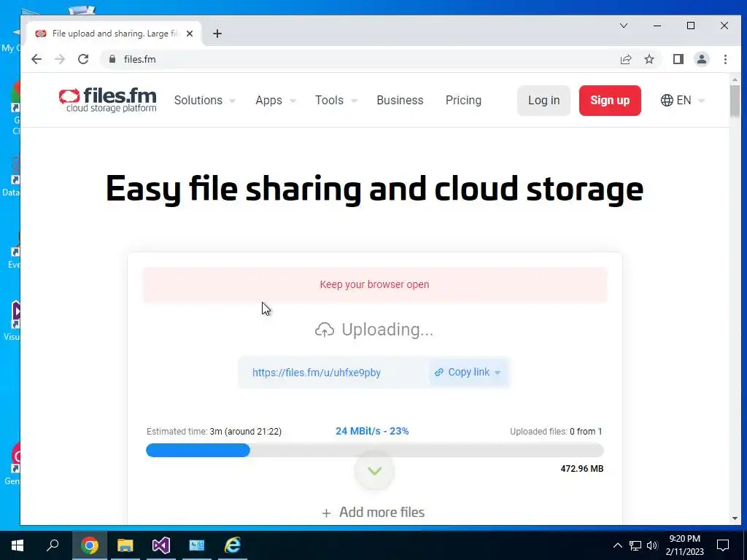Click the Keep your browser open notice

pos(375,284)
